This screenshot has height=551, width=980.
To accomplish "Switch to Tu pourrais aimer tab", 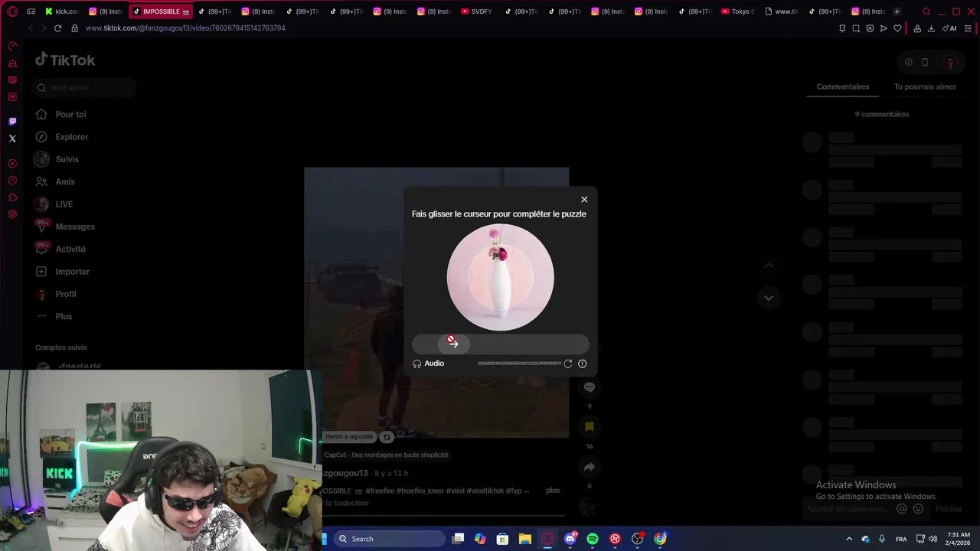I will point(925,86).
